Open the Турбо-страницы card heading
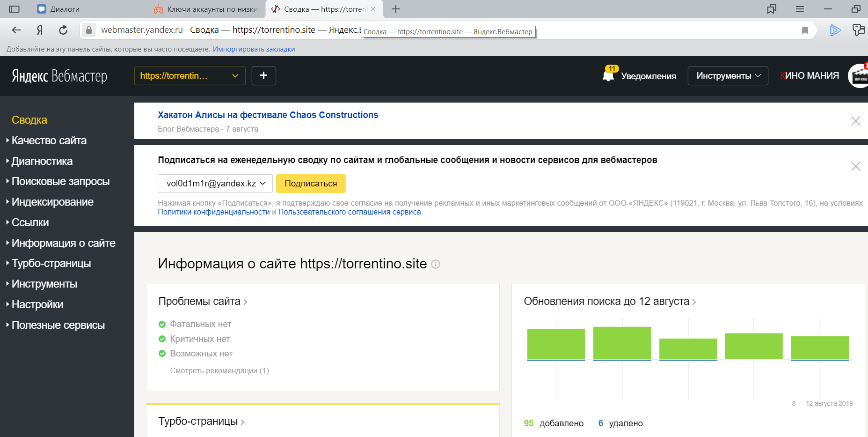The image size is (868, 437). [x=201, y=421]
